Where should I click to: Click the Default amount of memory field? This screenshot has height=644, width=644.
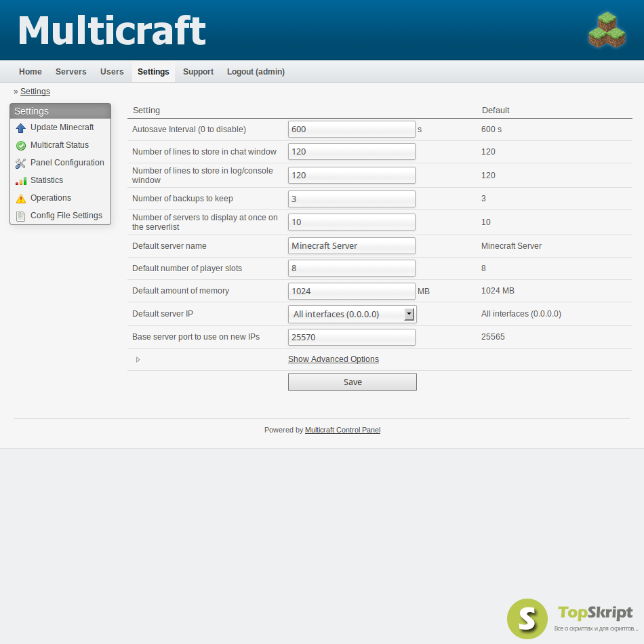pyautogui.click(x=352, y=291)
